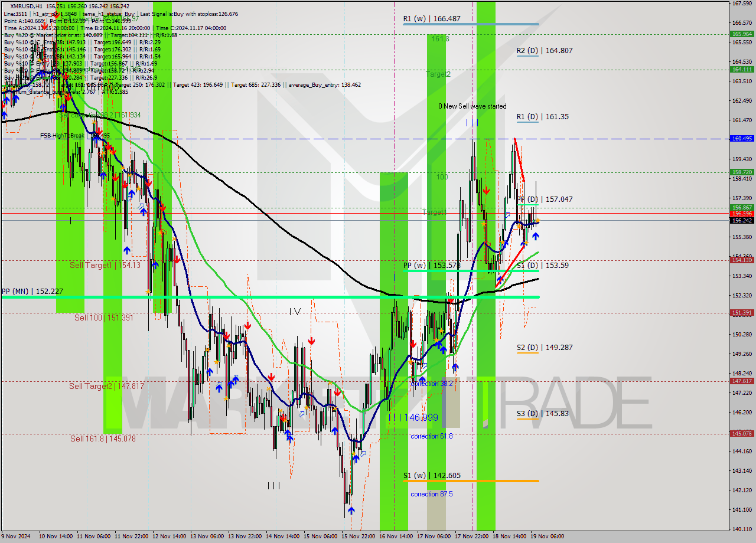Select '12 Nov 14:00' on the time axis
Viewport: 756px width, 543px height.
click(170, 537)
